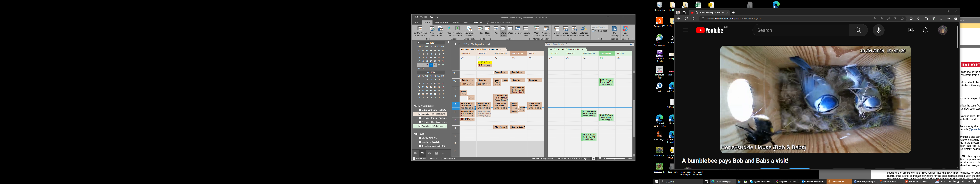Screen dimensions: 980x184
Task: Uncheck Calendar - ES Bid Centre checkbox
Action: [420, 126]
